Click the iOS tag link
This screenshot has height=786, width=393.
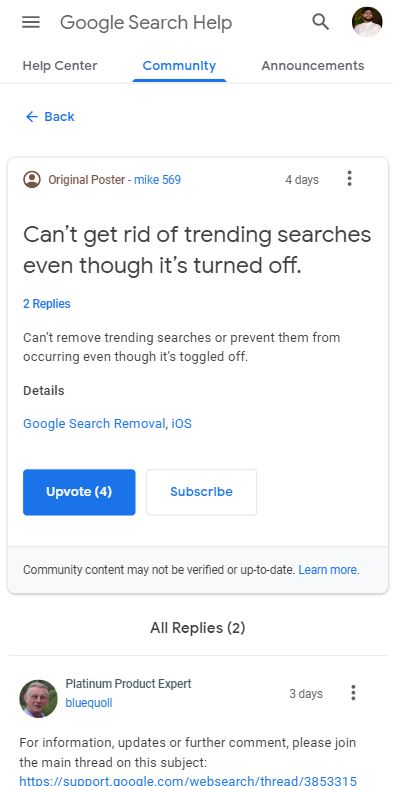(x=181, y=424)
